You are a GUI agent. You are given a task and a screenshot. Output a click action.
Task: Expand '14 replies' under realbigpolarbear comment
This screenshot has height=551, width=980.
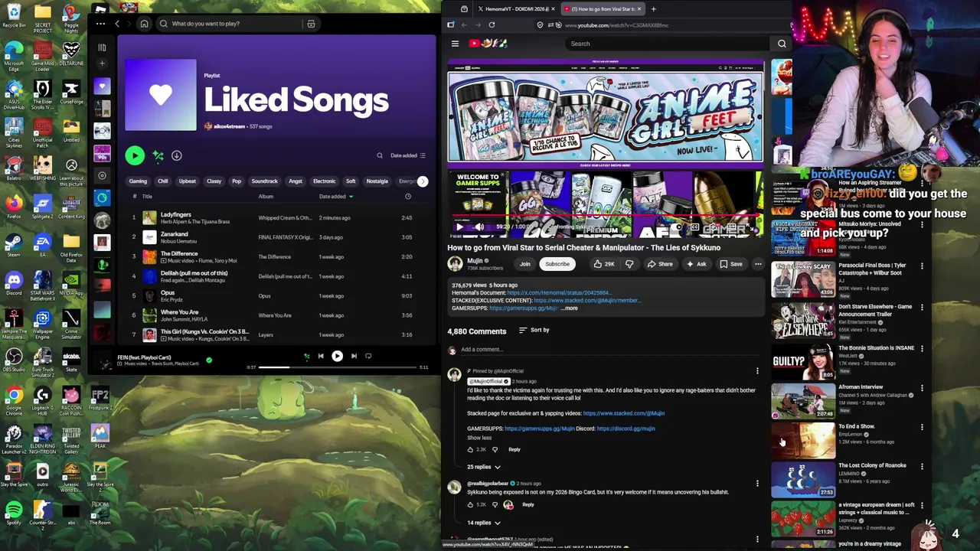484,523
